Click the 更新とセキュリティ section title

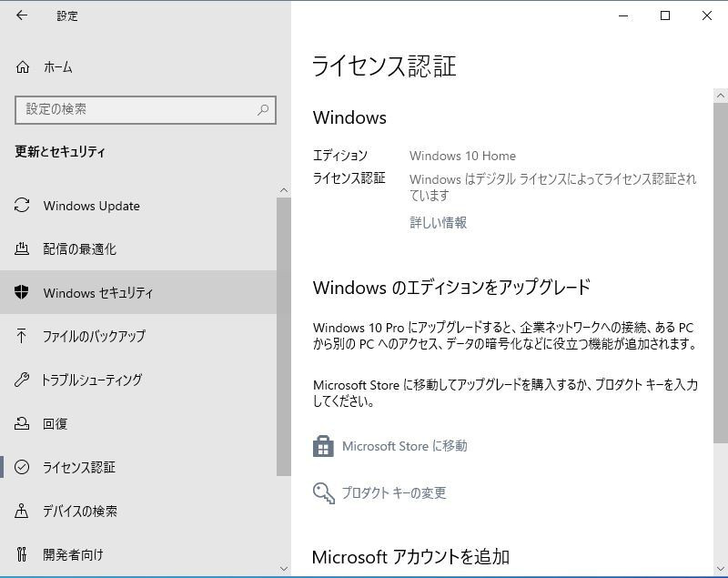click(x=60, y=152)
